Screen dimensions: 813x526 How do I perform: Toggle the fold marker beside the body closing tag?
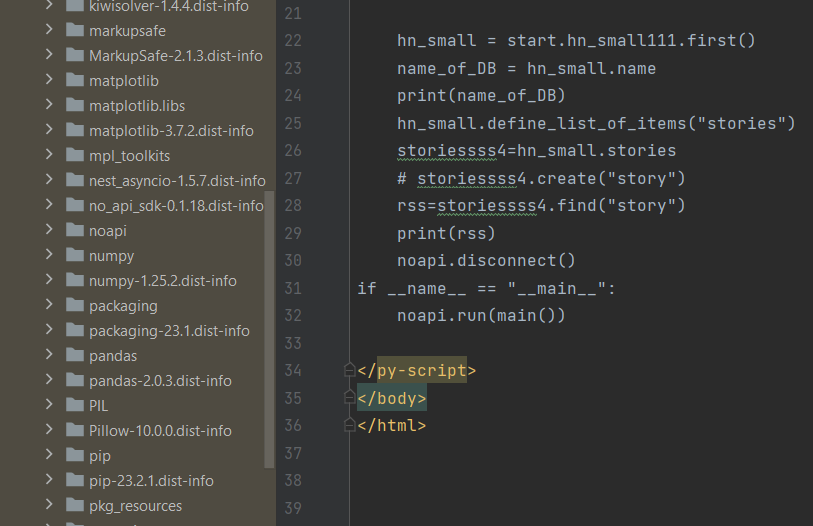349,398
